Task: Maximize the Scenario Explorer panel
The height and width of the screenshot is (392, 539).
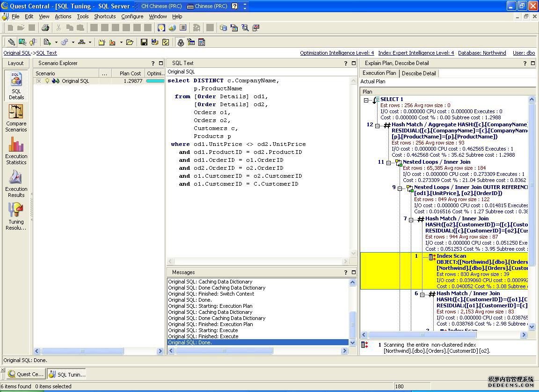Action: (161, 63)
